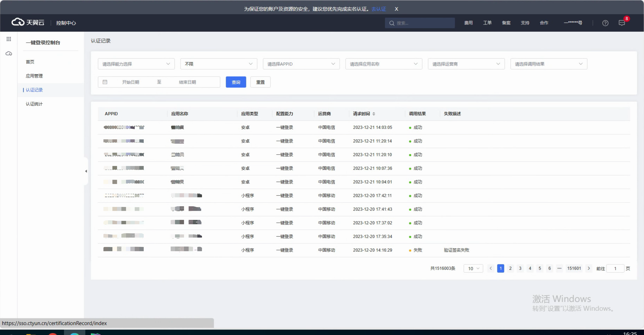Screen dimensions: 644x335
Task: Go to page 6
Action: click(x=549, y=268)
